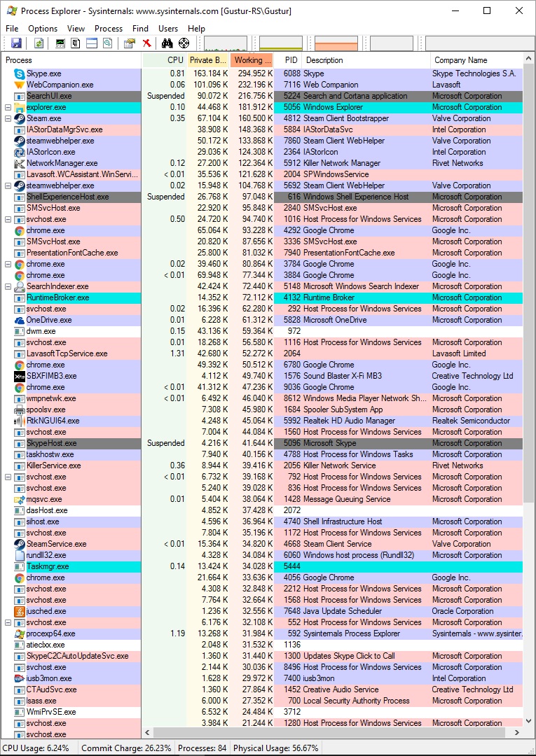The image size is (536, 756).
Task: Open the Options menu
Action: pos(43,29)
